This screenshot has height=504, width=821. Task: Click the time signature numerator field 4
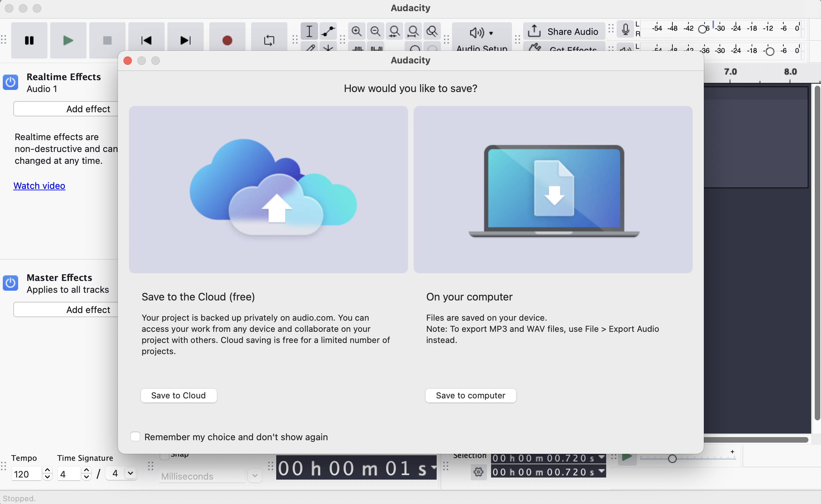pyautogui.click(x=69, y=474)
